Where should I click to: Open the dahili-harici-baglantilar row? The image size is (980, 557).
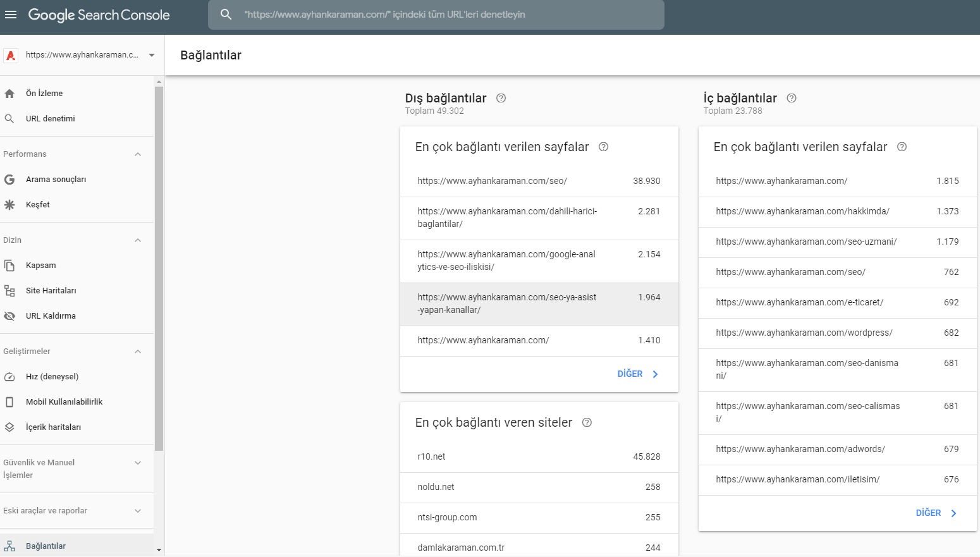point(539,218)
